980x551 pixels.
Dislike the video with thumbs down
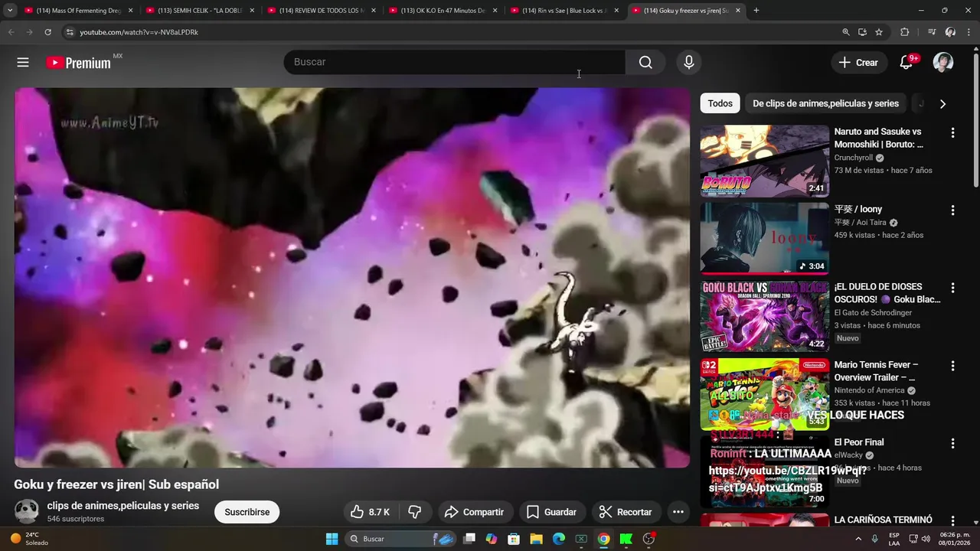(x=415, y=512)
